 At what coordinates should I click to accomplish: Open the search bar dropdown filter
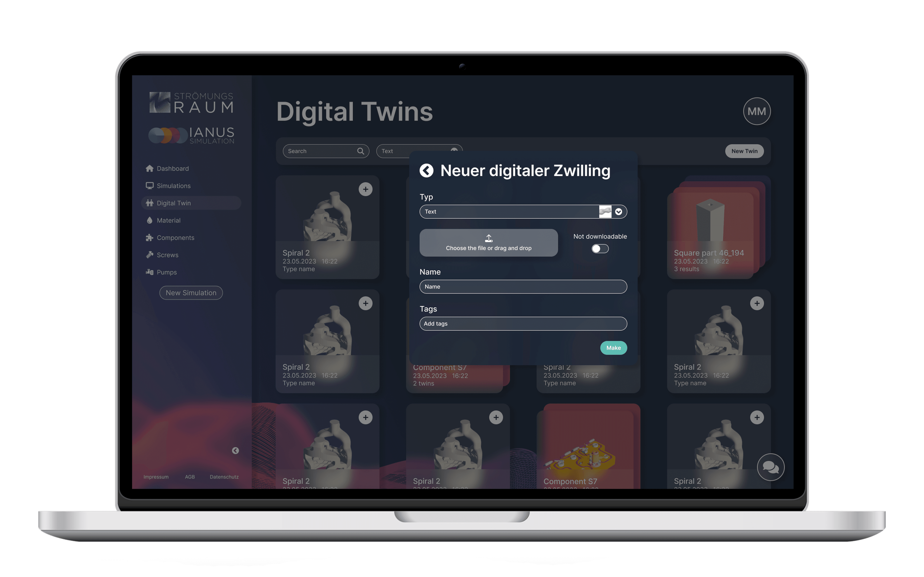(x=455, y=150)
